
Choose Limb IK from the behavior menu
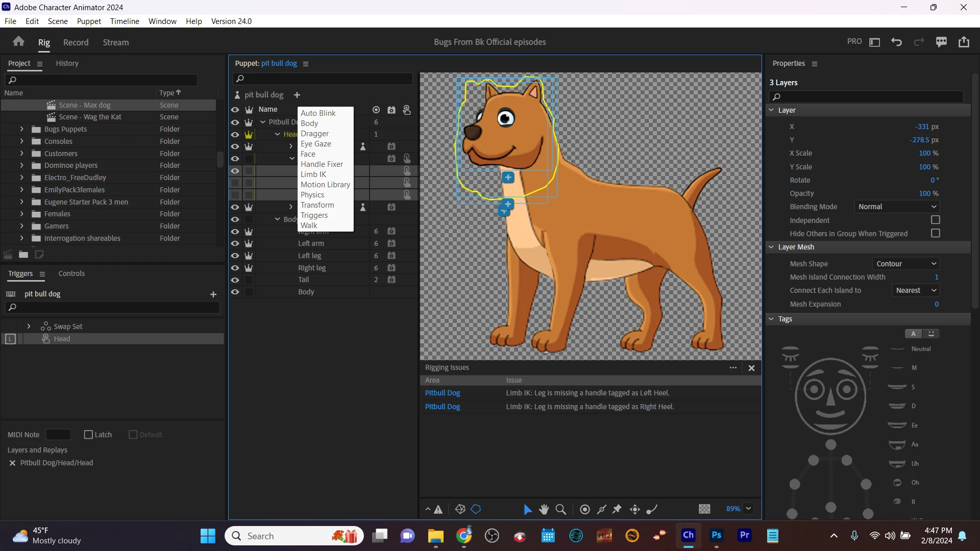(313, 174)
